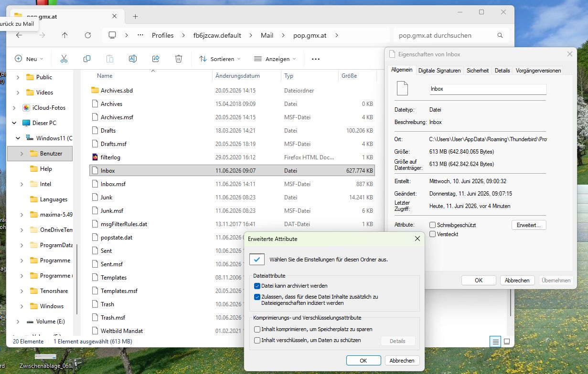Open the Sortieren dropdown
The width and height of the screenshot is (588, 374).
[x=220, y=59]
